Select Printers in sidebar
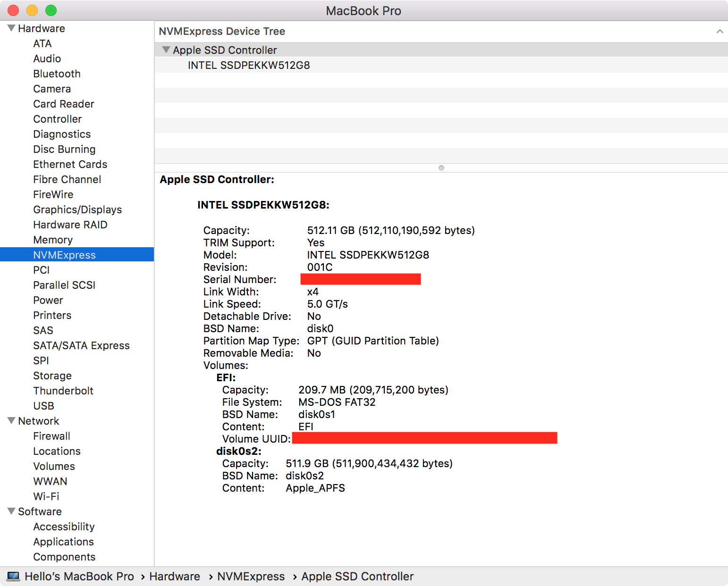 [x=52, y=315]
